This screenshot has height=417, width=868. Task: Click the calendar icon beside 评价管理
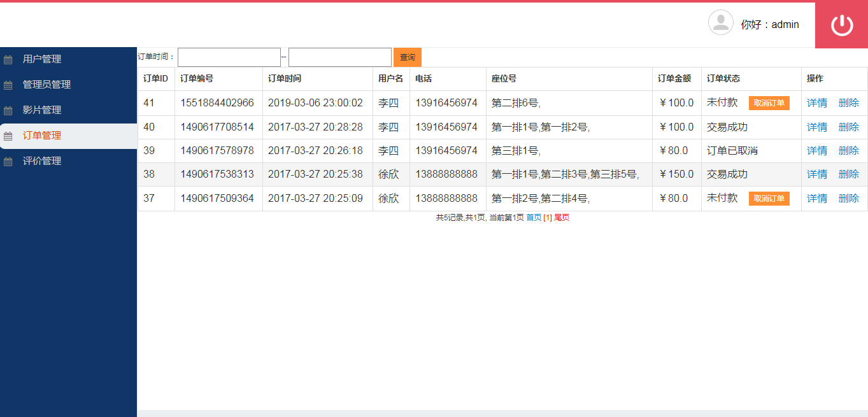[x=8, y=160]
